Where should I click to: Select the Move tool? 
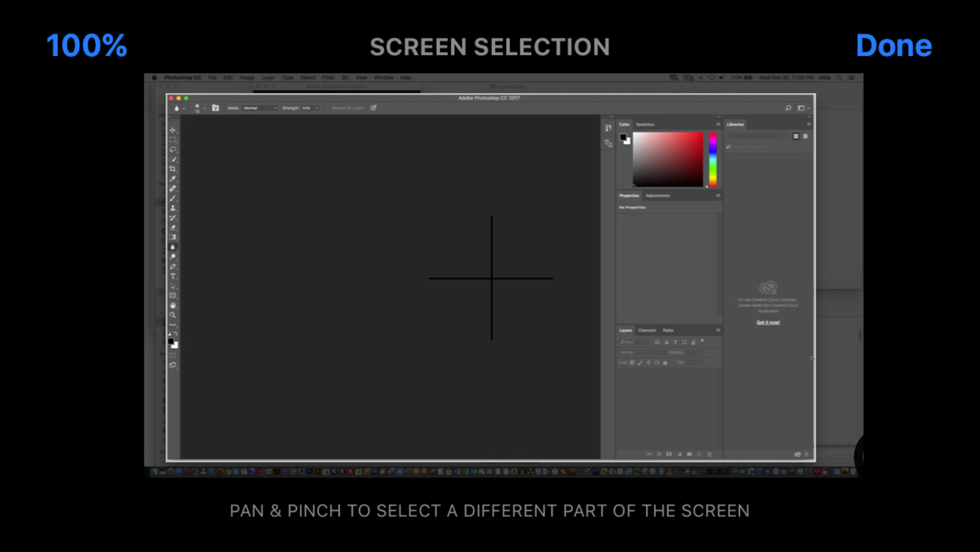(173, 131)
